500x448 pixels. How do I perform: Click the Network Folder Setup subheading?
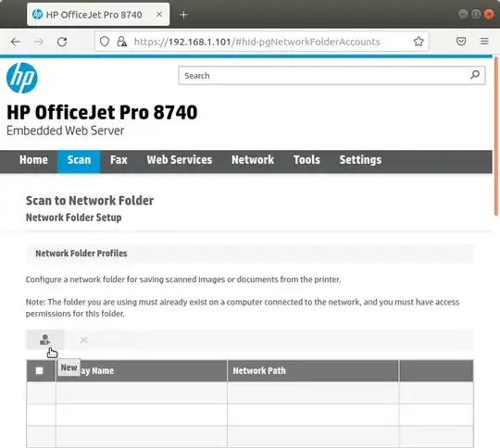[x=74, y=218]
